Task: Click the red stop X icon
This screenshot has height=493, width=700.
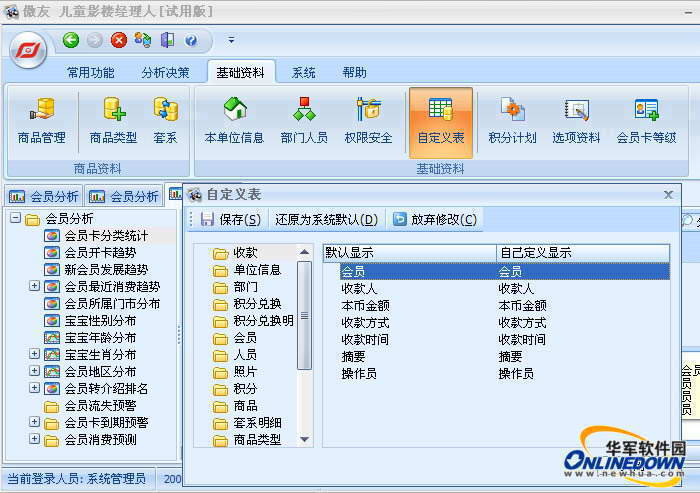Action: (x=119, y=41)
